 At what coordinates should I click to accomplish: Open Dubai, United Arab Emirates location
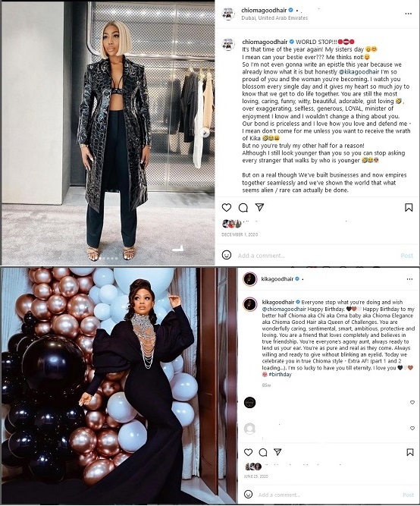pos(274,18)
